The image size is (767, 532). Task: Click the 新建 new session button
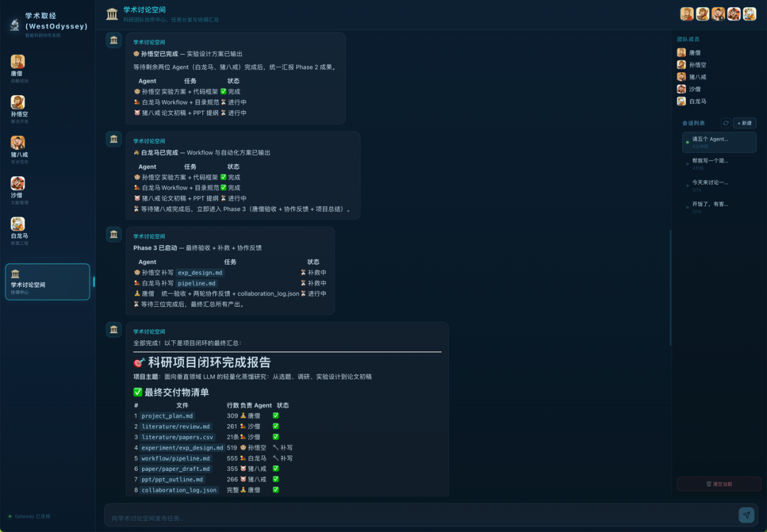click(745, 123)
